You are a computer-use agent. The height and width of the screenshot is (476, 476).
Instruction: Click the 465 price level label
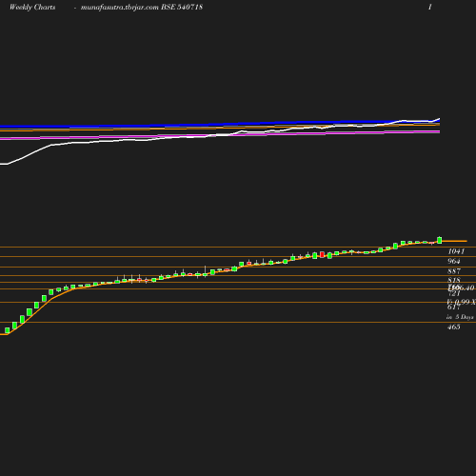click(x=454, y=327)
